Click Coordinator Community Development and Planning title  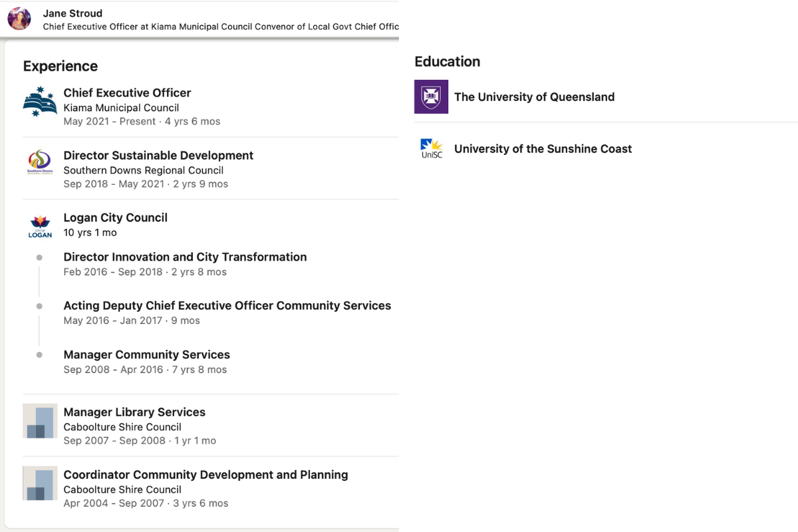click(205, 474)
